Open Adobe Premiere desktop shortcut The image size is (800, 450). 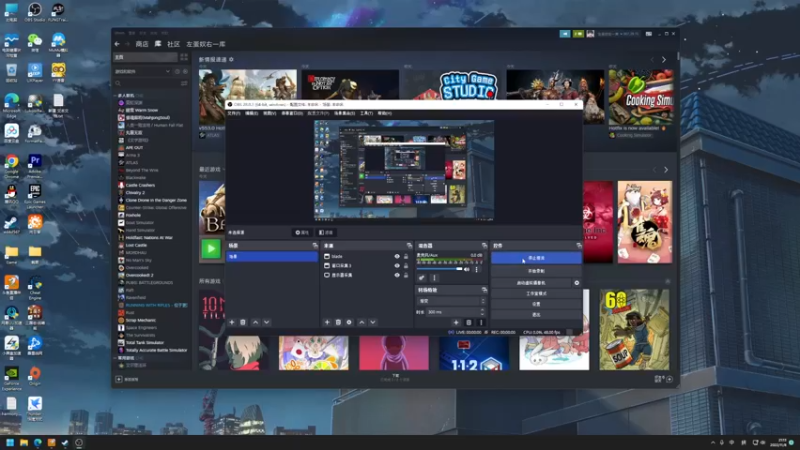35,164
